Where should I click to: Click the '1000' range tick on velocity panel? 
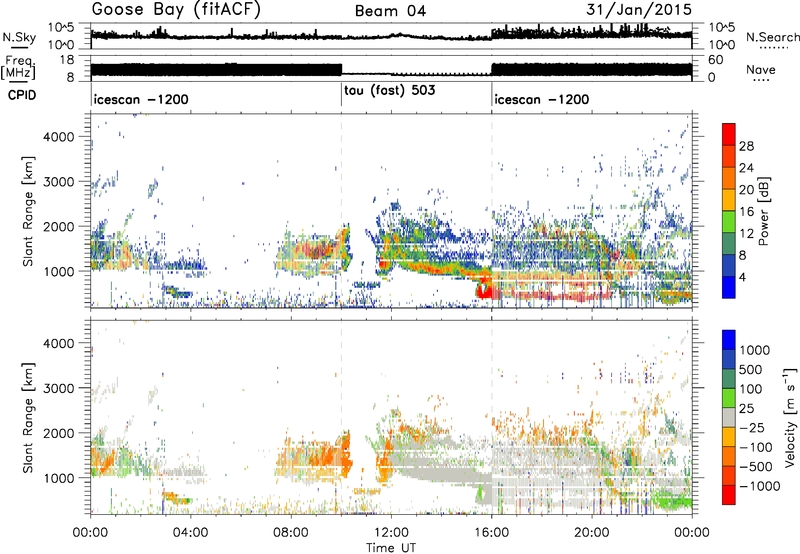click(x=58, y=478)
